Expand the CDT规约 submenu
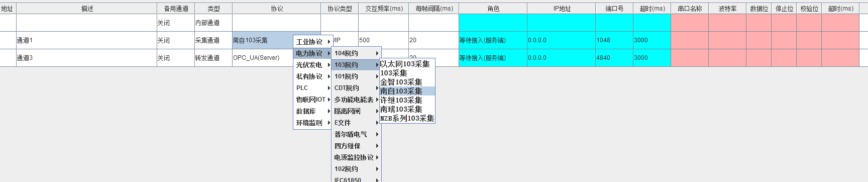 click(x=356, y=88)
